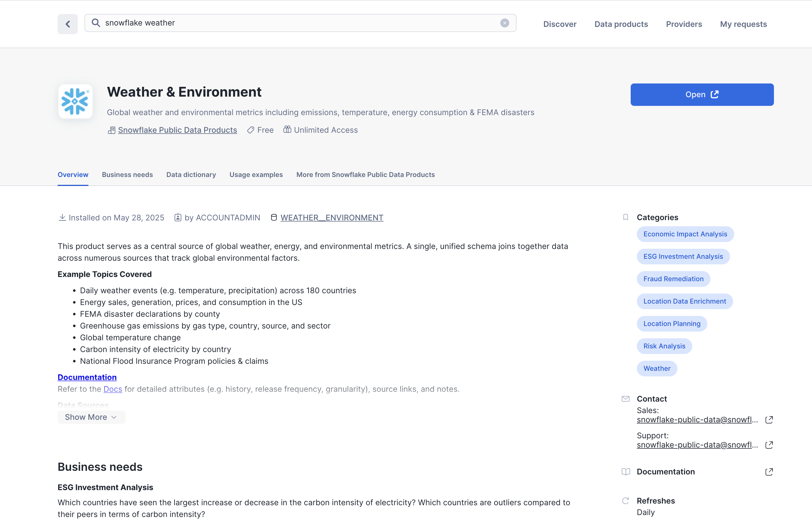Go back using the chevron button
This screenshot has width=812, height=531.
(x=67, y=24)
